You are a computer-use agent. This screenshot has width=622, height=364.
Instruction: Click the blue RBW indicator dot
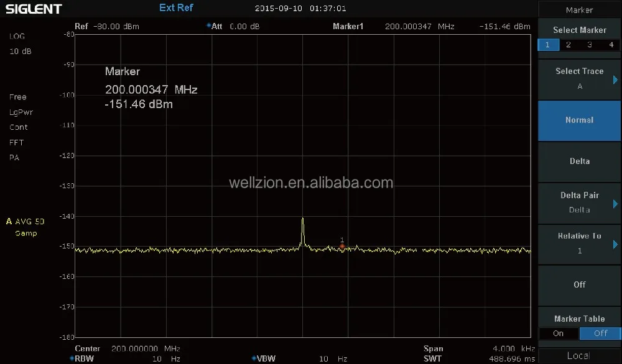pyautogui.click(x=72, y=358)
